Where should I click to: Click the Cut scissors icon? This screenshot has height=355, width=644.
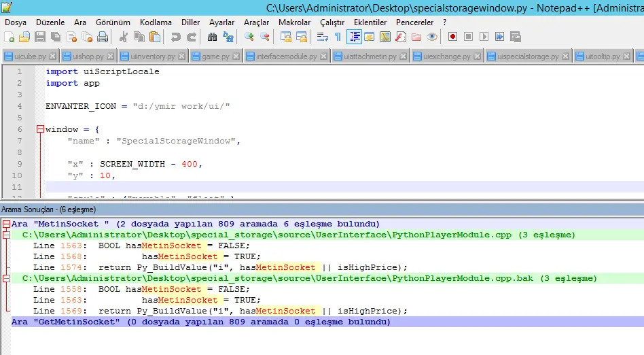point(124,37)
